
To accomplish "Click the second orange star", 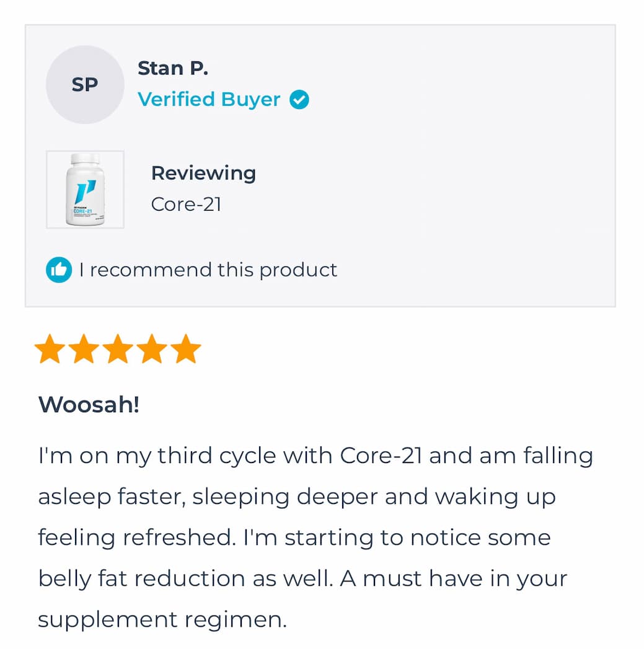I will pyautogui.click(x=84, y=348).
